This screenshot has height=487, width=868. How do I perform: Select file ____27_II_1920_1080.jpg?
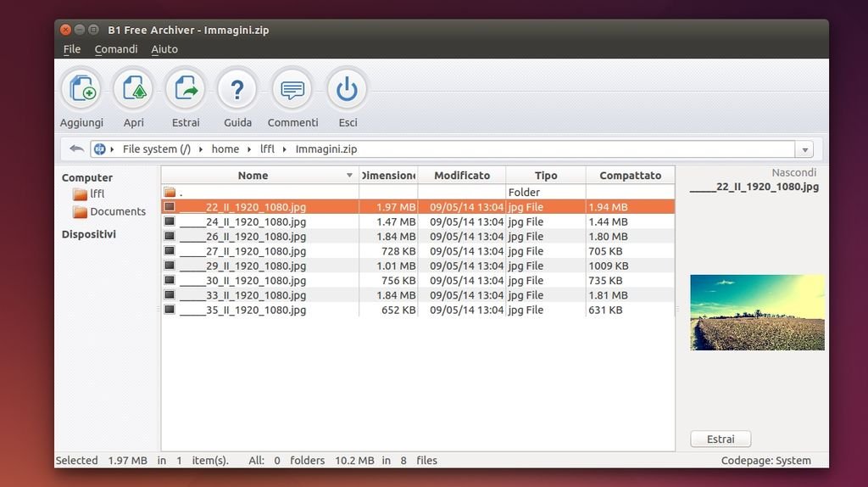[x=255, y=251]
